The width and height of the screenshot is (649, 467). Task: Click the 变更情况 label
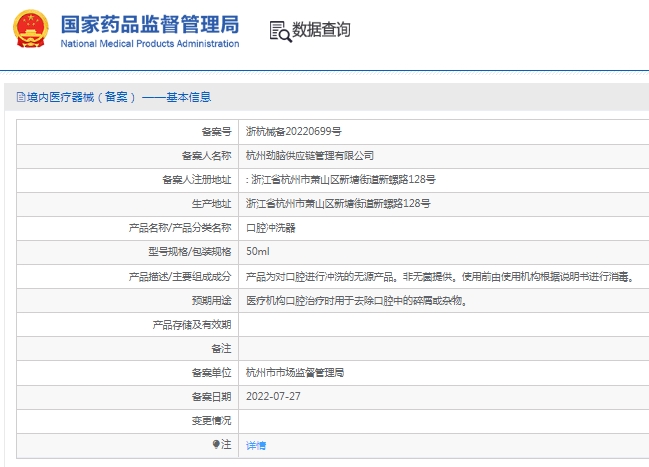[x=211, y=421]
